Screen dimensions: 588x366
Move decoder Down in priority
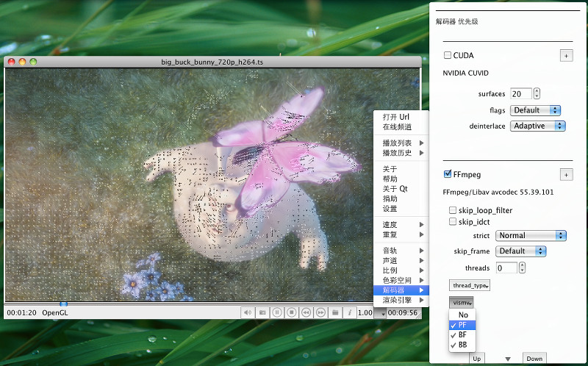(x=534, y=358)
